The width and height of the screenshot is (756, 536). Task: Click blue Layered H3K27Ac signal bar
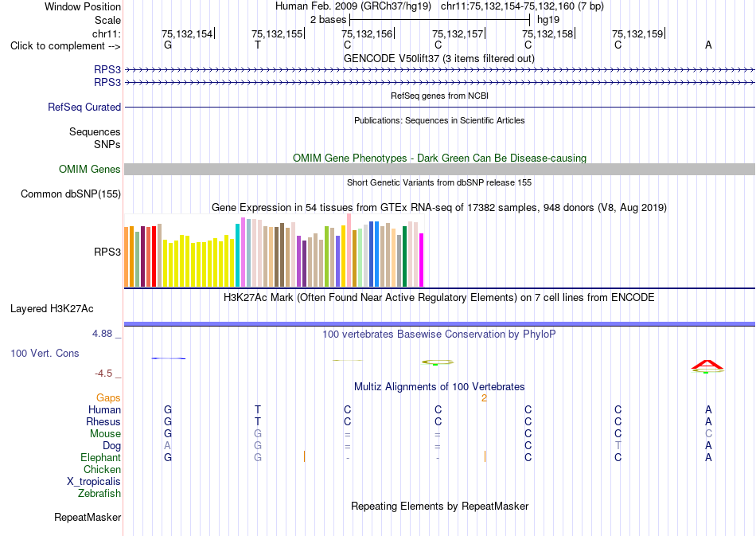click(439, 323)
